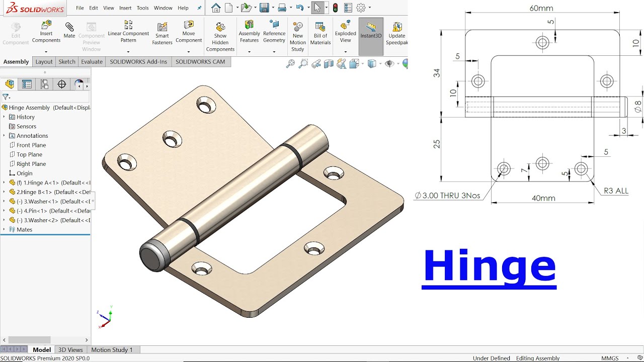Create an Exploded View
The width and height of the screenshot is (644, 362).
346,32
